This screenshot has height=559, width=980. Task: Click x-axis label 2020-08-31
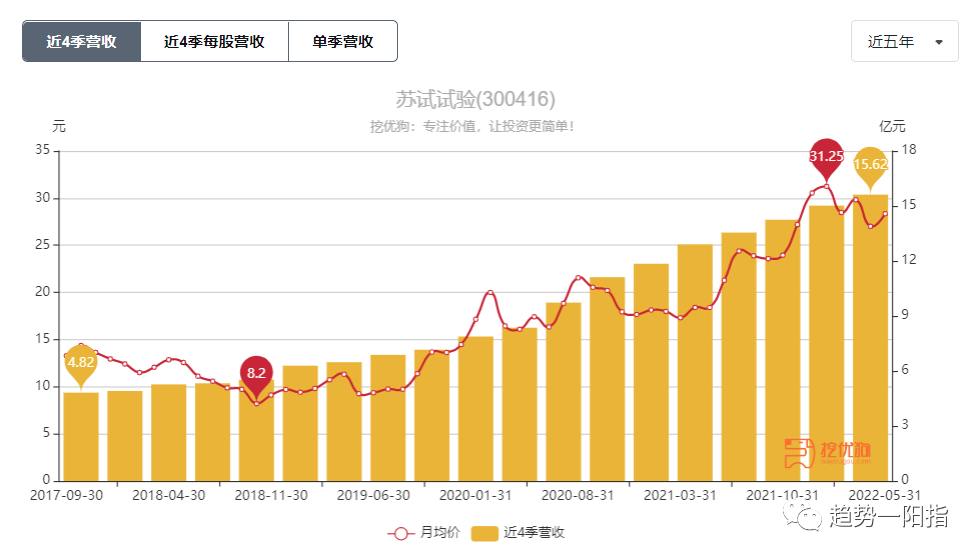pos(578,495)
